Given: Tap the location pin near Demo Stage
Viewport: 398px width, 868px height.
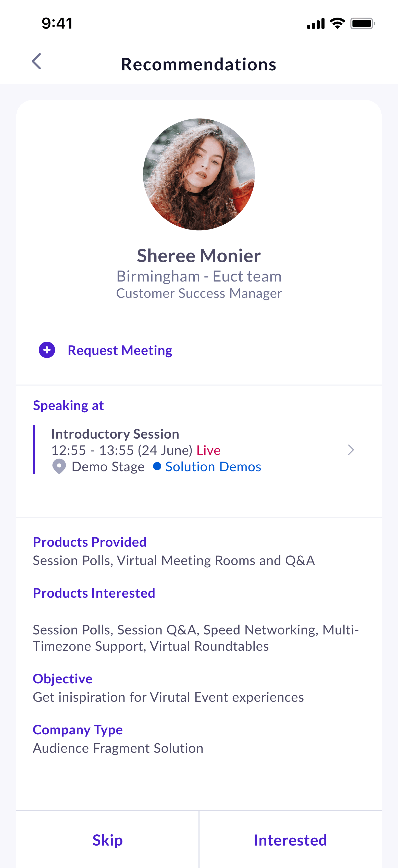Looking at the screenshot, I should pyautogui.click(x=59, y=467).
